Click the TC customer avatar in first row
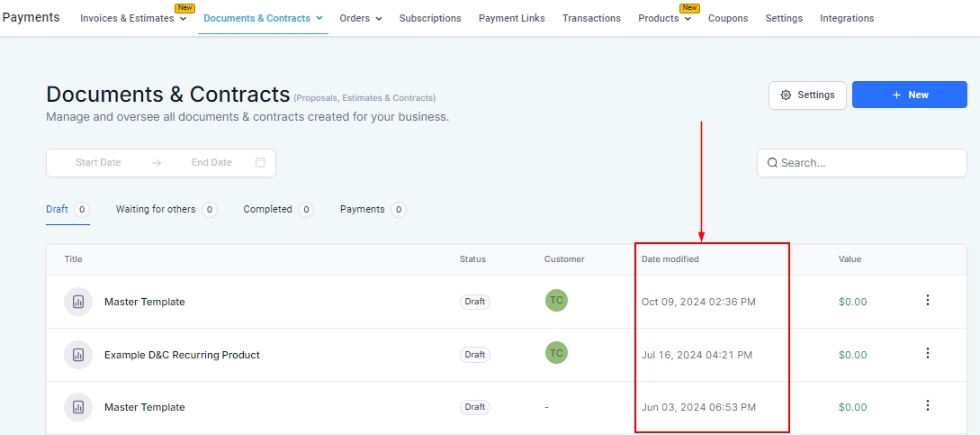Viewport: 980px width, 435px height. [x=556, y=301]
